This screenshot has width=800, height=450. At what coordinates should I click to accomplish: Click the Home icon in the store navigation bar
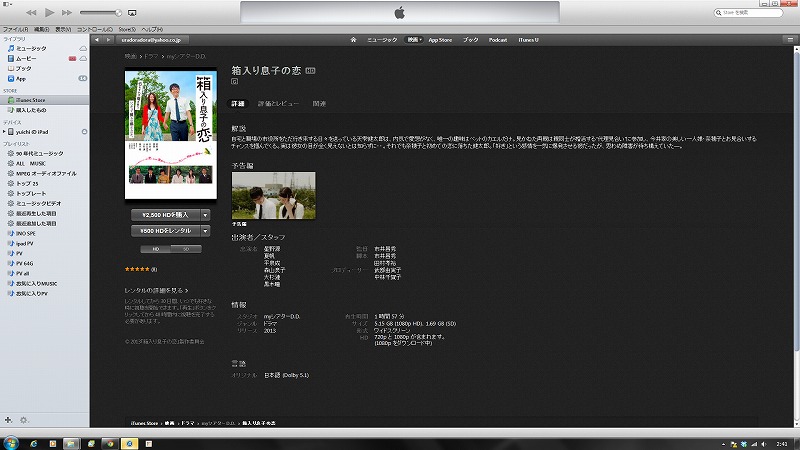click(x=353, y=39)
